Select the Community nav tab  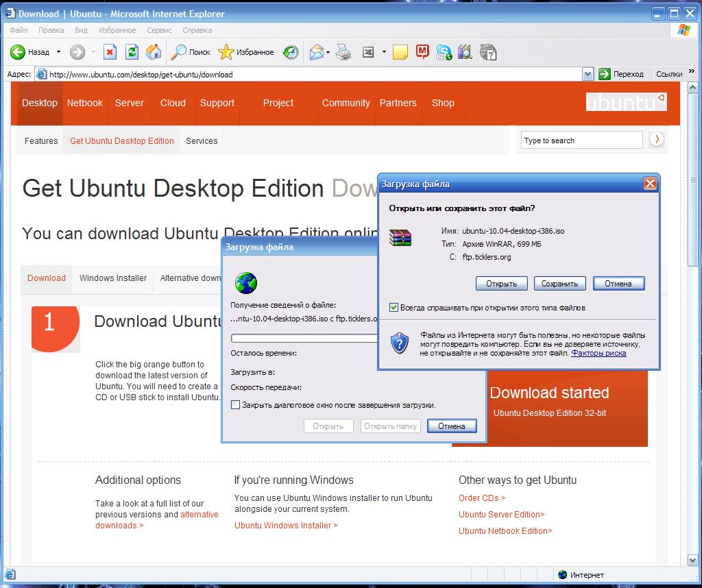[346, 103]
